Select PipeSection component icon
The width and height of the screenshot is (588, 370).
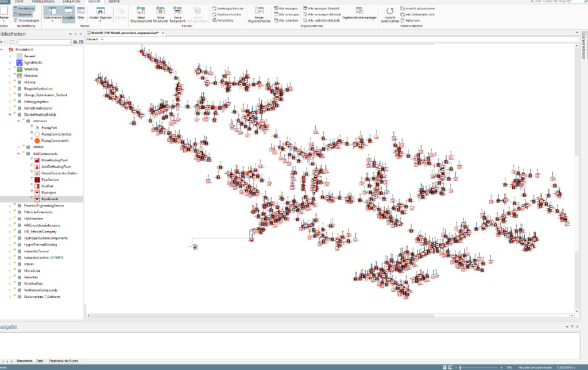pyautogui.click(x=37, y=180)
